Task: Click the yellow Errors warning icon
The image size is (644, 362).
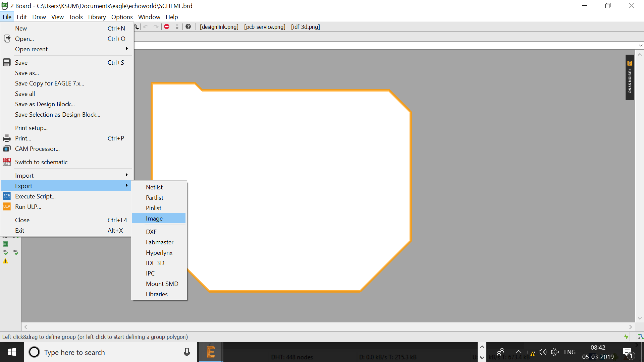Action: pyautogui.click(x=5, y=261)
